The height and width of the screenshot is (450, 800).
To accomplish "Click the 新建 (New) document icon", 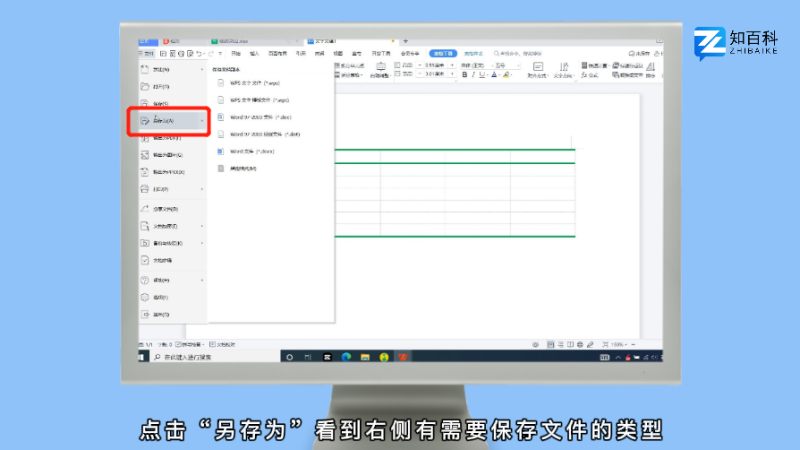I will [145, 69].
